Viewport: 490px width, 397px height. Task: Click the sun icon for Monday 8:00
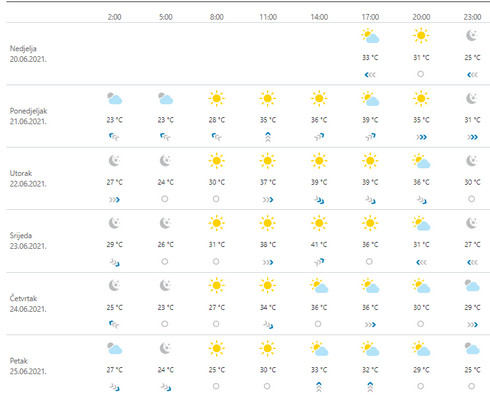click(x=217, y=98)
